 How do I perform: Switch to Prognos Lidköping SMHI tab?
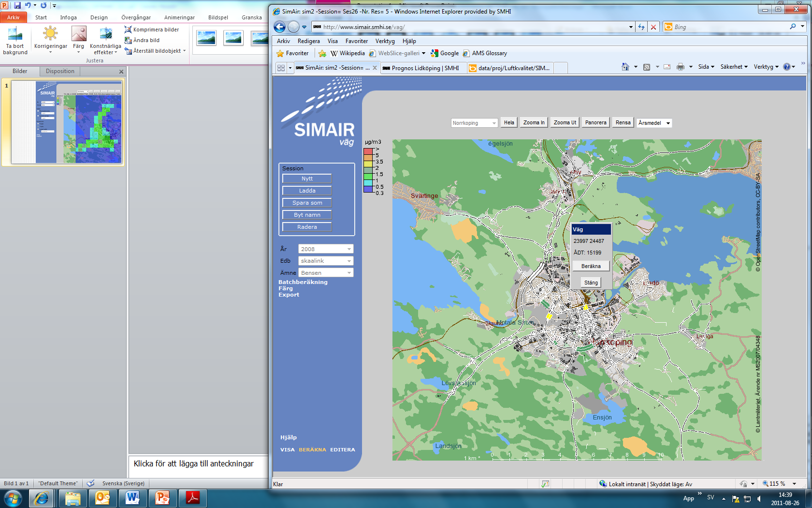tap(423, 68)
